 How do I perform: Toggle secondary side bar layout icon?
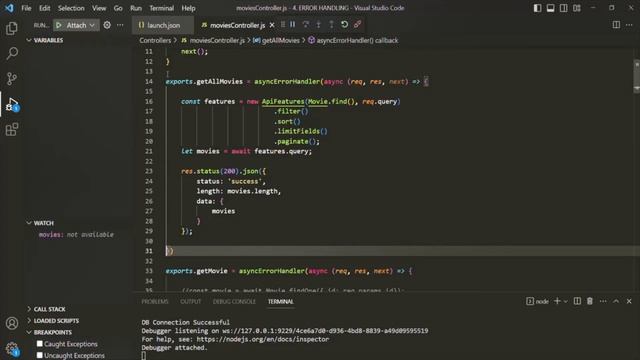coord(564,8)
